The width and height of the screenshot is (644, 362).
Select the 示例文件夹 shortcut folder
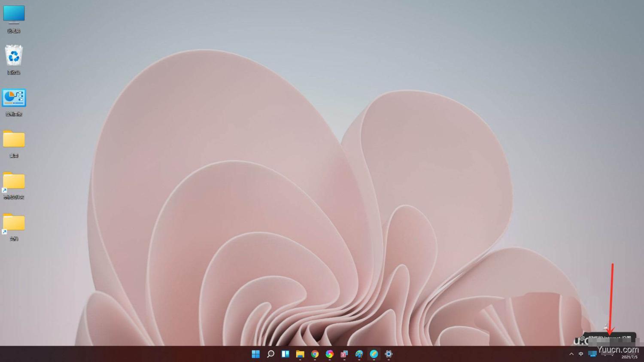14,186
